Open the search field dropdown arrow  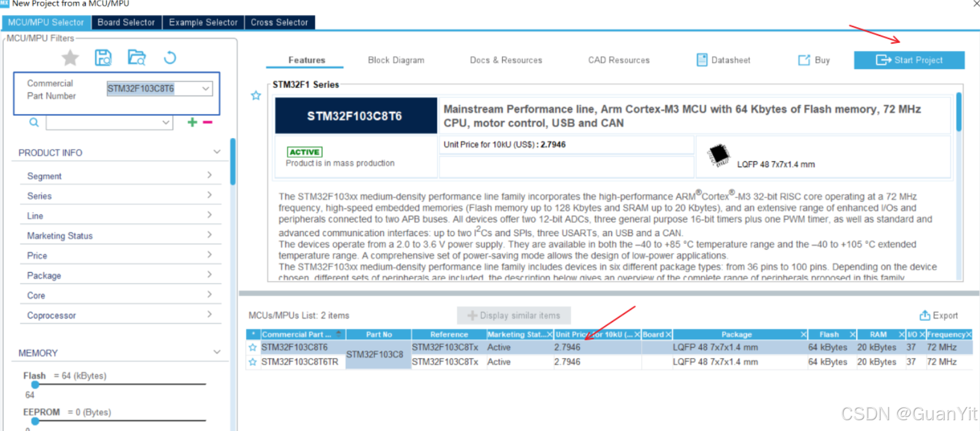coord(166,122)
